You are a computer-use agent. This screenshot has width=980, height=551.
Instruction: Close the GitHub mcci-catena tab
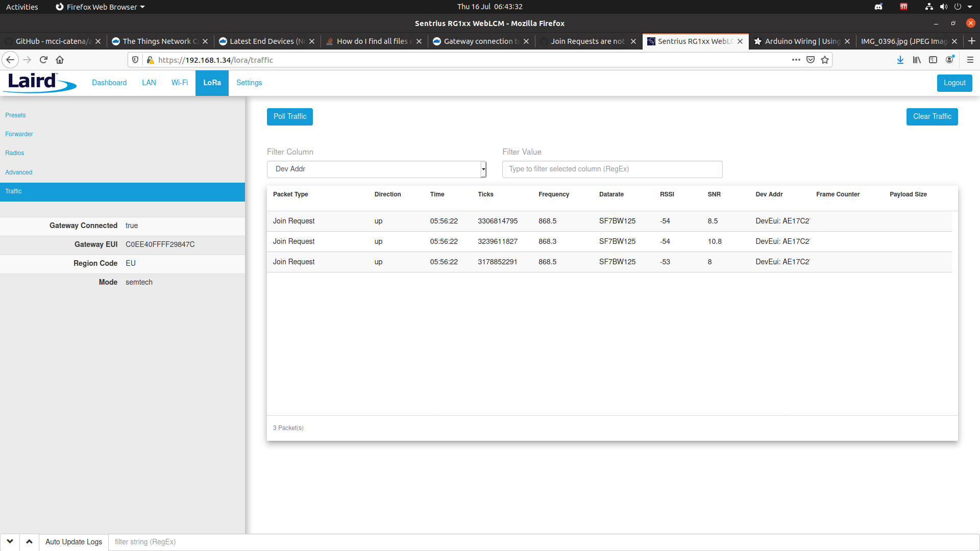[98, 41]
